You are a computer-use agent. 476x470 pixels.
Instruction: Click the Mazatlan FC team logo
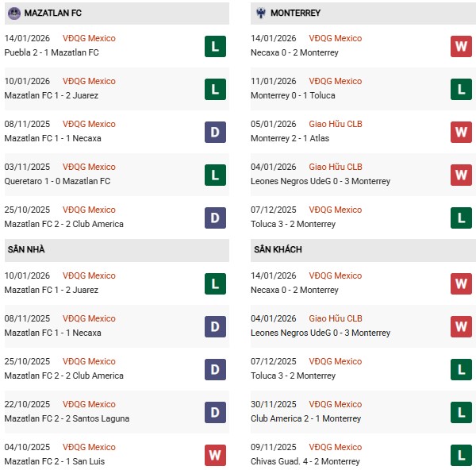click(x=14, y=13)
